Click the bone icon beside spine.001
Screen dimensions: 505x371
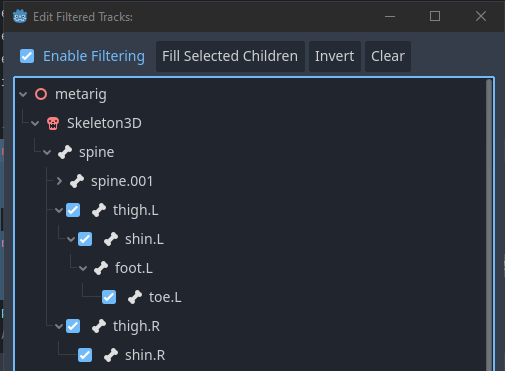click(x=77, y=181)
